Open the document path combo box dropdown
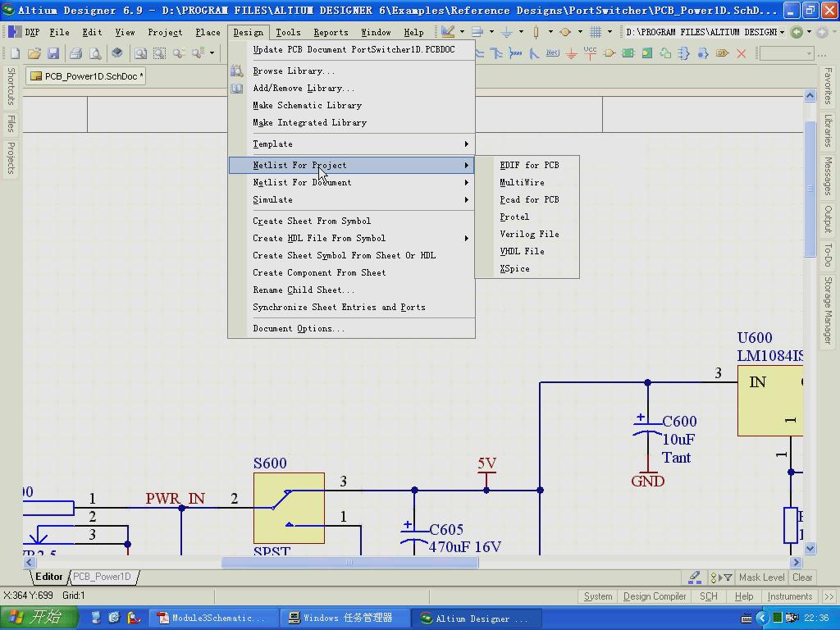Viewport: 840px width, 630px height. pos(782,32)
